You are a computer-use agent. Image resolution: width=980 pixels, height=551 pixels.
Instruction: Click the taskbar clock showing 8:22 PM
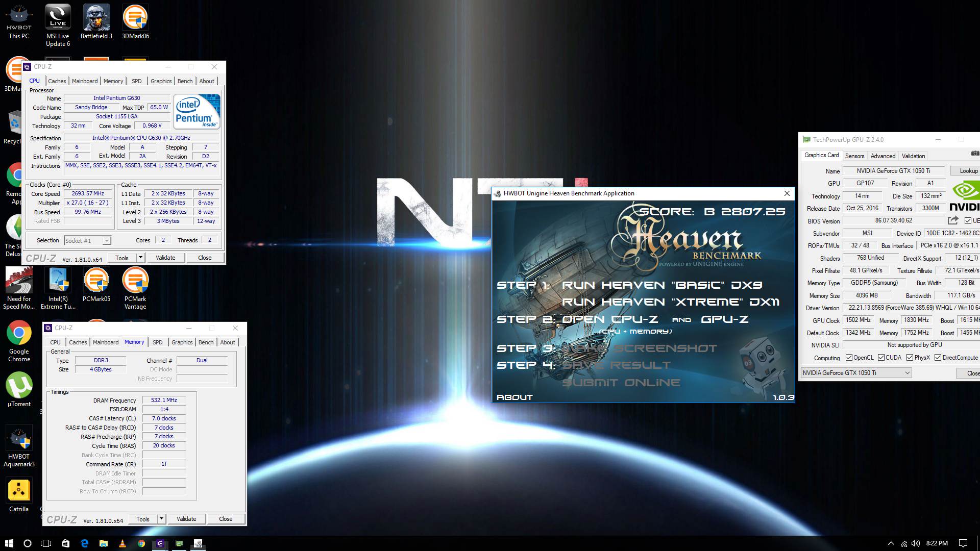[937, 543]
